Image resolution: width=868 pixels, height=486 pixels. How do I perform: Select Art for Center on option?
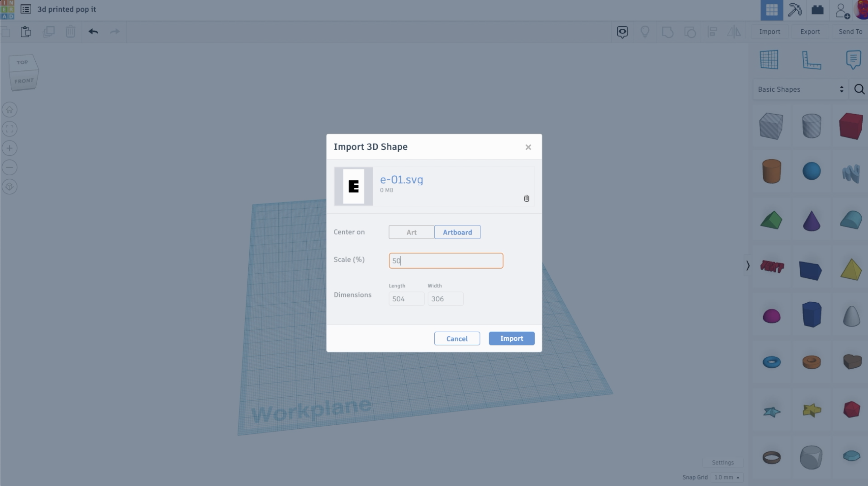pos(412,232)
